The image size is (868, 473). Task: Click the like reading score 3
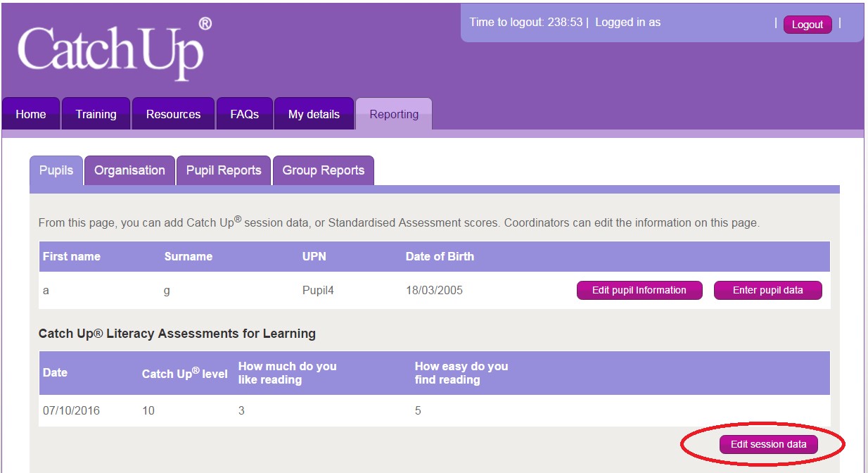[241, 410]
